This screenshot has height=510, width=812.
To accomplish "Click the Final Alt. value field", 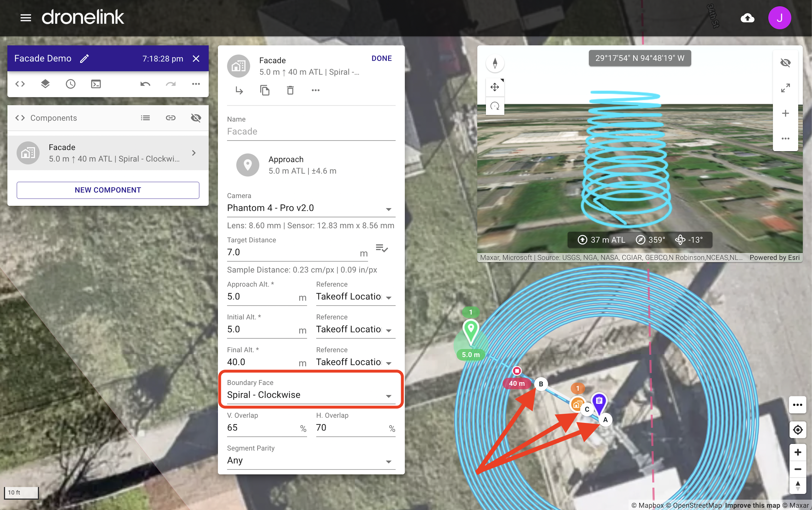I will coord(267,362).
